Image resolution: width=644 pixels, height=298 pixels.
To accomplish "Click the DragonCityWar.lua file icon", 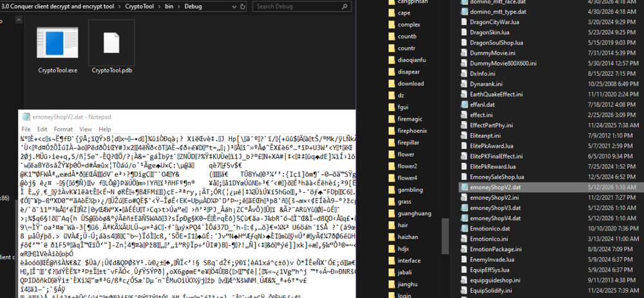I will [464, 22].
